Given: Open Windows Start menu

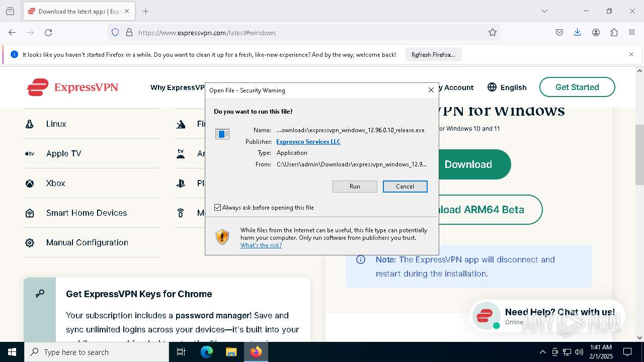Looking at the screenshot, I should tap(12, 352).
